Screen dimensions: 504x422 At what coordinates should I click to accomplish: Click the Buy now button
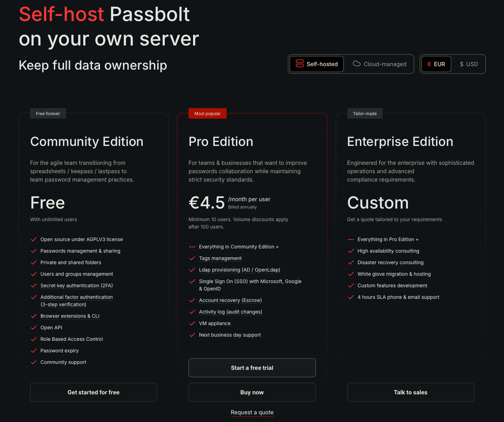pos(252,392)
